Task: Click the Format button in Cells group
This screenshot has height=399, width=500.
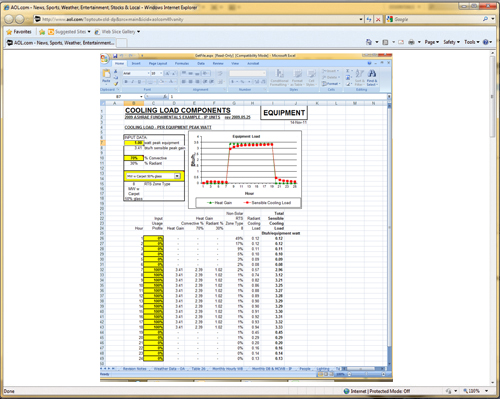Action: 331,84
